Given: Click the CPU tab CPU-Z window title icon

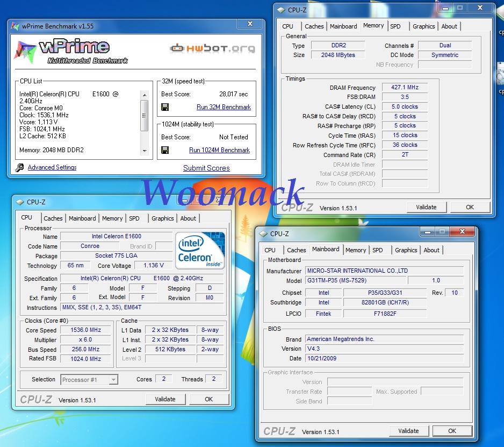Looking at the screenshot, I should coord(20,202).
